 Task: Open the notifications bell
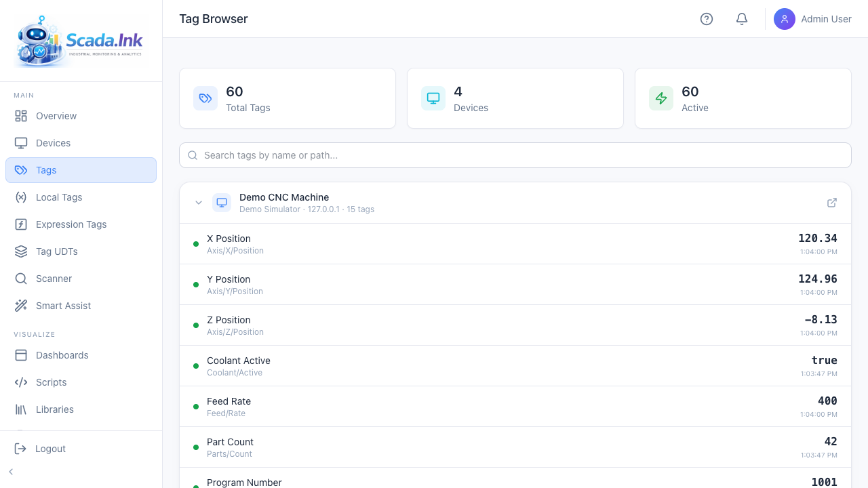[742, 19]
